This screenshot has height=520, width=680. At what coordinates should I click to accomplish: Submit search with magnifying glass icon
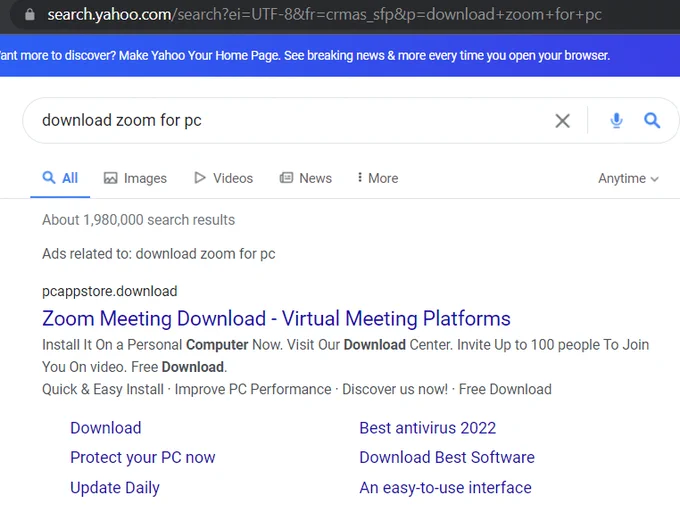[x=652, y=120]
